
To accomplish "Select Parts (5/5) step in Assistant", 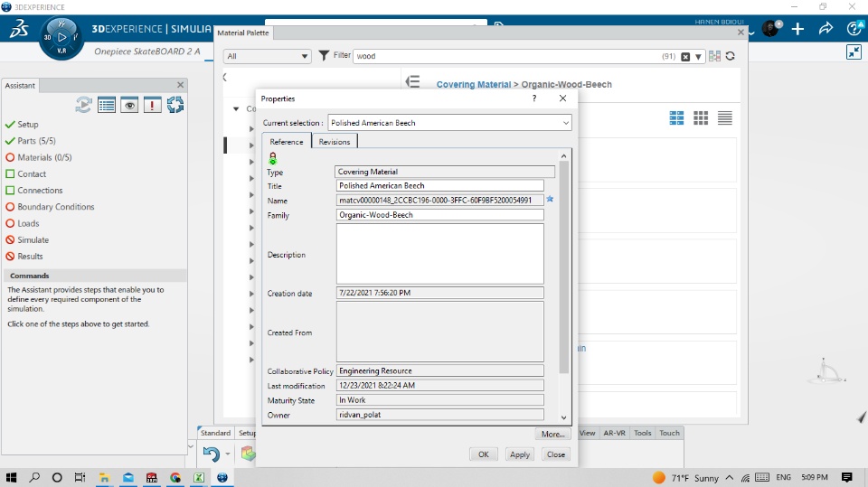I will coord(36,141).
